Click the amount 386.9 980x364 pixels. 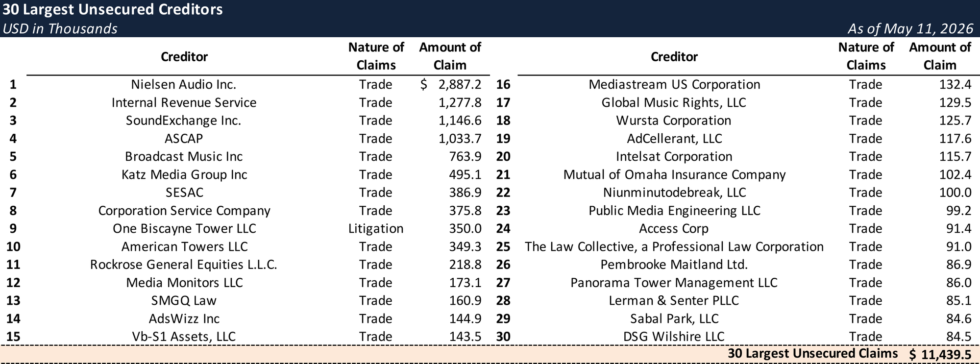tap(465, 193)
